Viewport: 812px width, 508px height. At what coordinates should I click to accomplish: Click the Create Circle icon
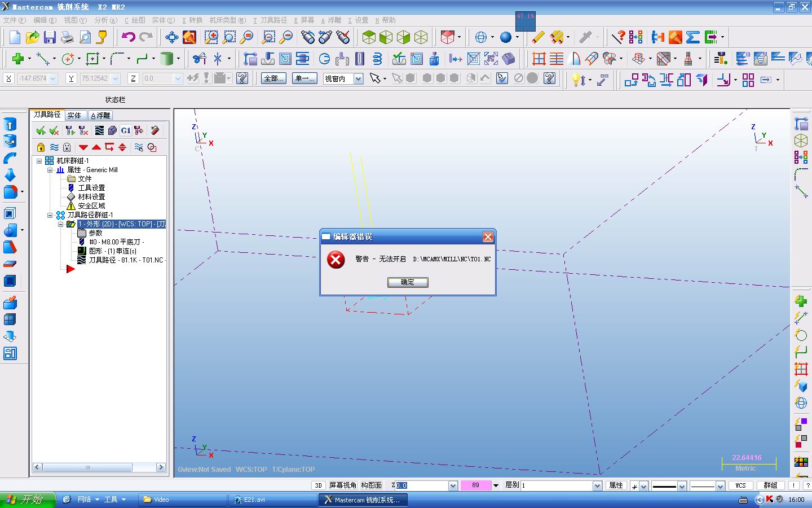[x=68, y=58]
